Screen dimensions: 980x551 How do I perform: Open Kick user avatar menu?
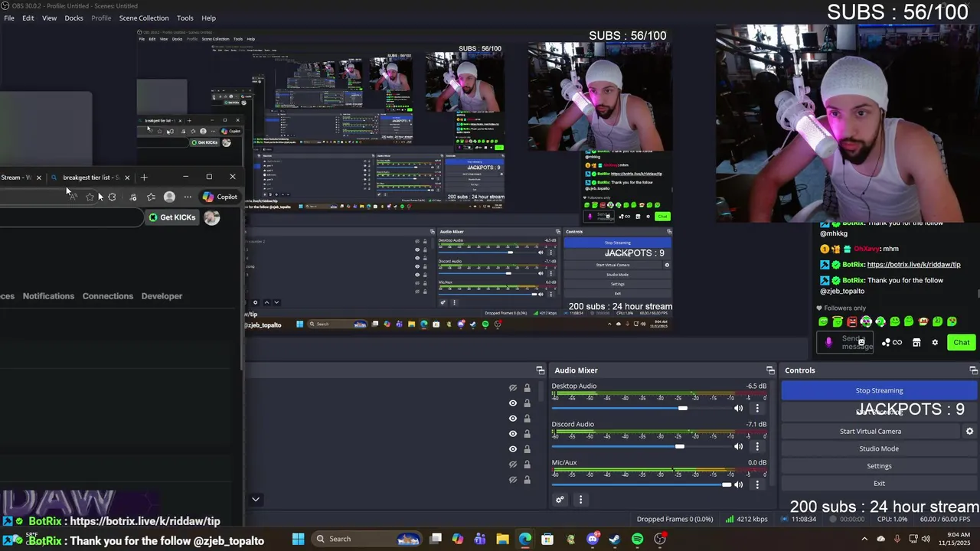tap(212, 217)
